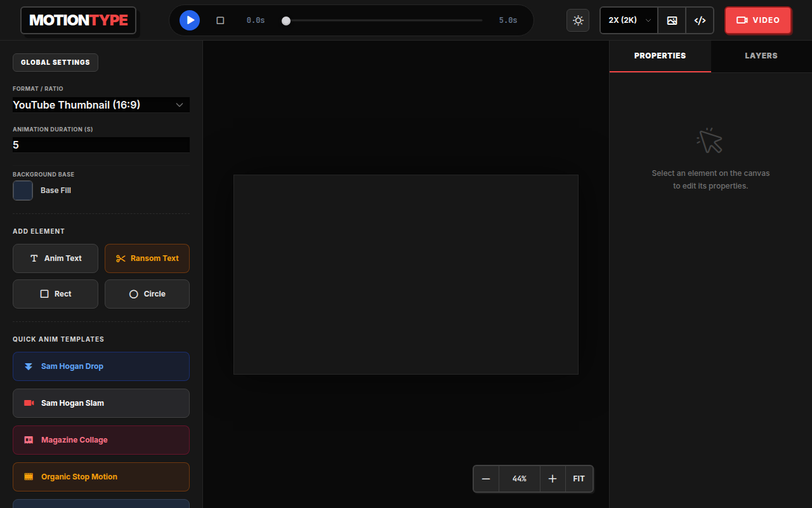Viewport: 812px width, 508px height.
Task: Click the red VIDEO export button
Action: coord(758,20)
